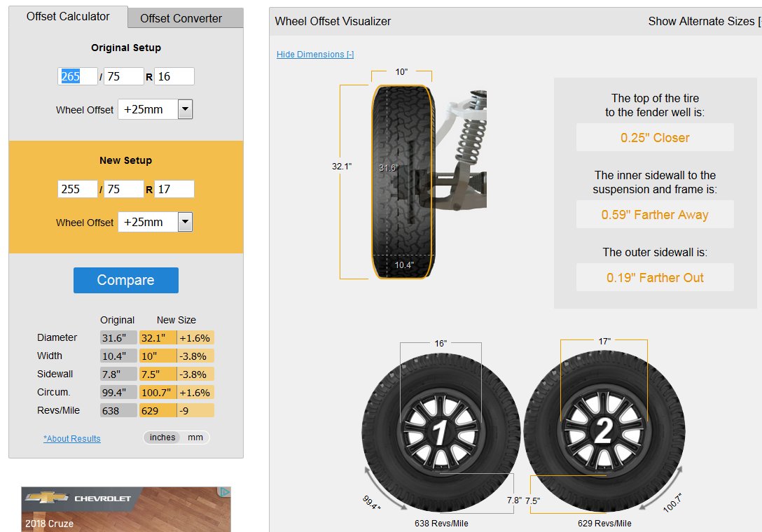Open the Offset Converter tab
762x532 pixels.
[185, 18]
